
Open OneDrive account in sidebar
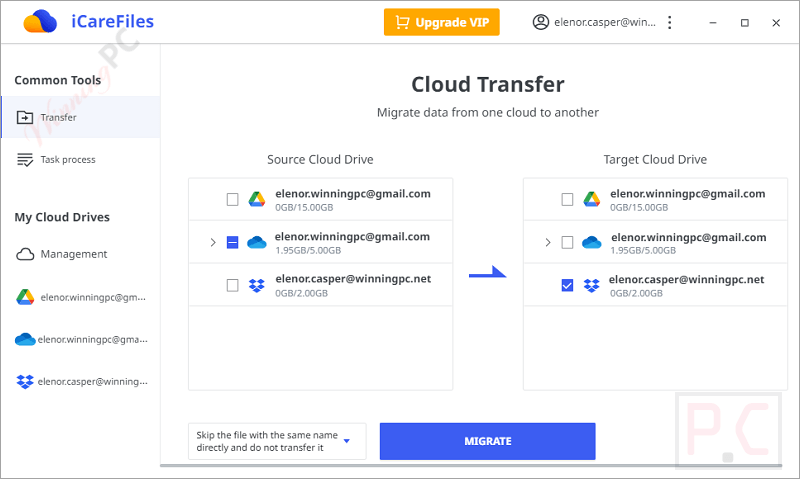coord(81,339)
